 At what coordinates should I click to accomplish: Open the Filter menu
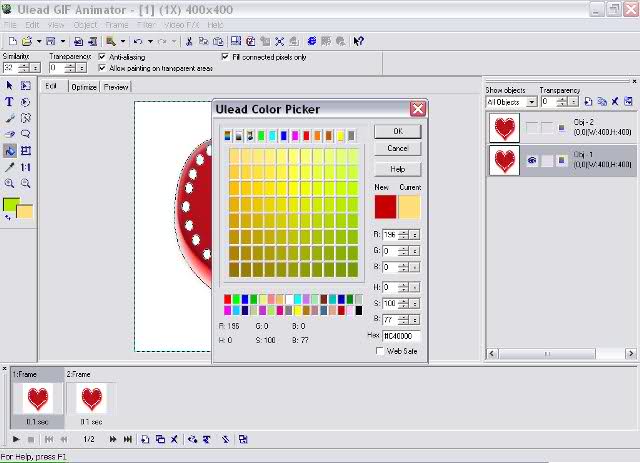pyautogui.click(x=146, y=25)
